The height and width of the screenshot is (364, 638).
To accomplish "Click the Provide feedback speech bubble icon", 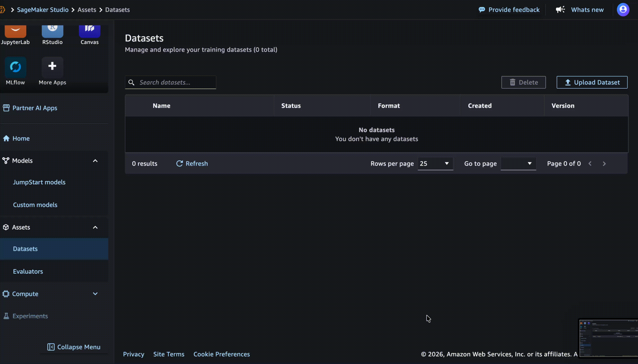I will [x=482, y=10].
